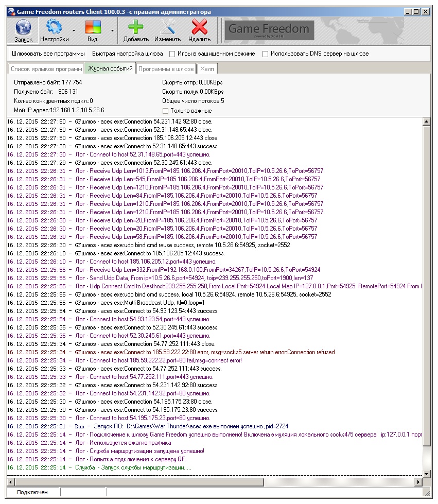Click the vertical scrollbar thumb of the log

(x=427, y=285)
